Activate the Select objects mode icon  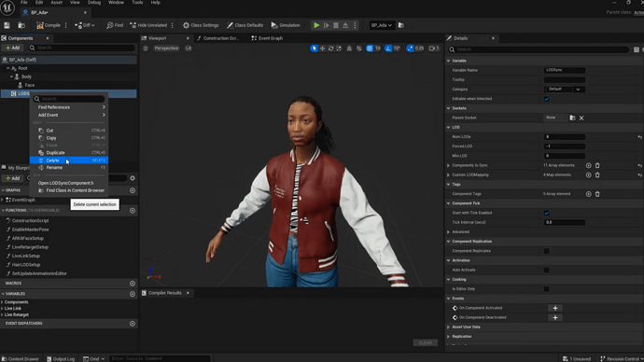[314, 49]
